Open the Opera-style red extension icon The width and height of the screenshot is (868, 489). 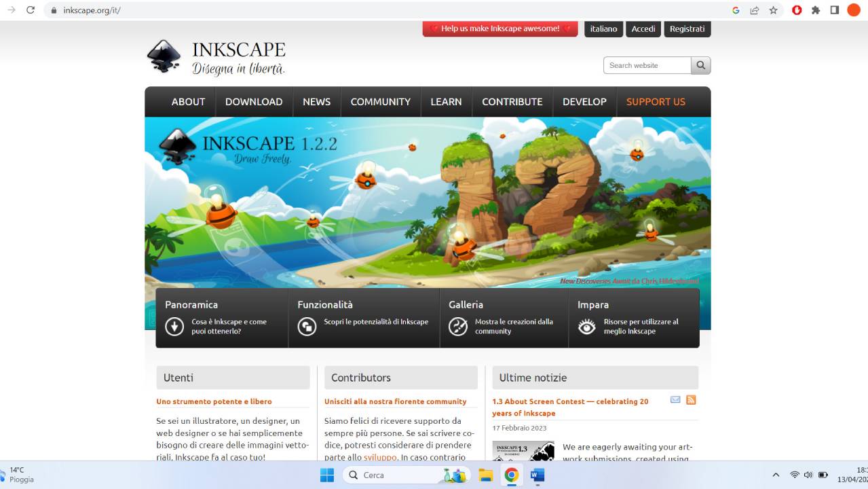797,10
